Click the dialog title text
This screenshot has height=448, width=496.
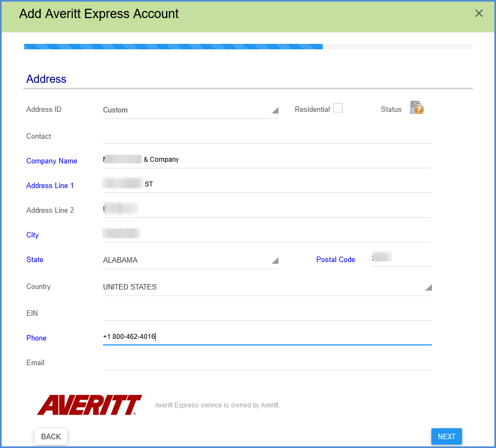[x=99, y=14]
